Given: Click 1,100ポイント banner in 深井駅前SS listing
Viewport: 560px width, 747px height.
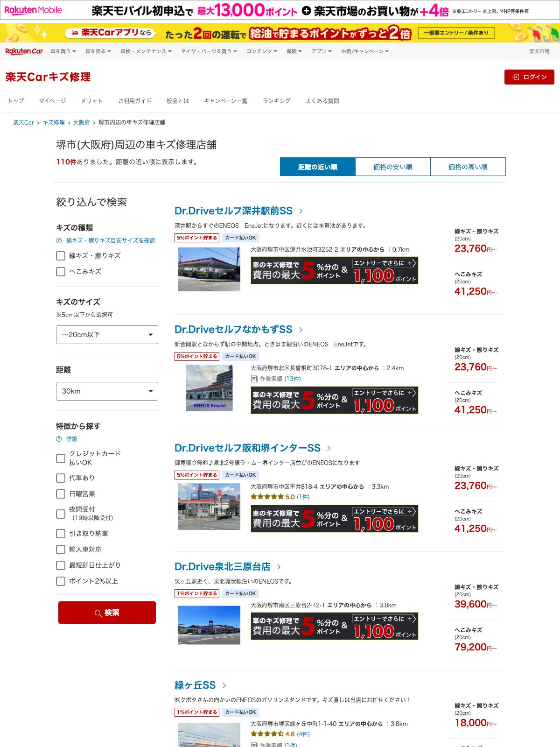Looking at the screenshot, I should 335,270.
